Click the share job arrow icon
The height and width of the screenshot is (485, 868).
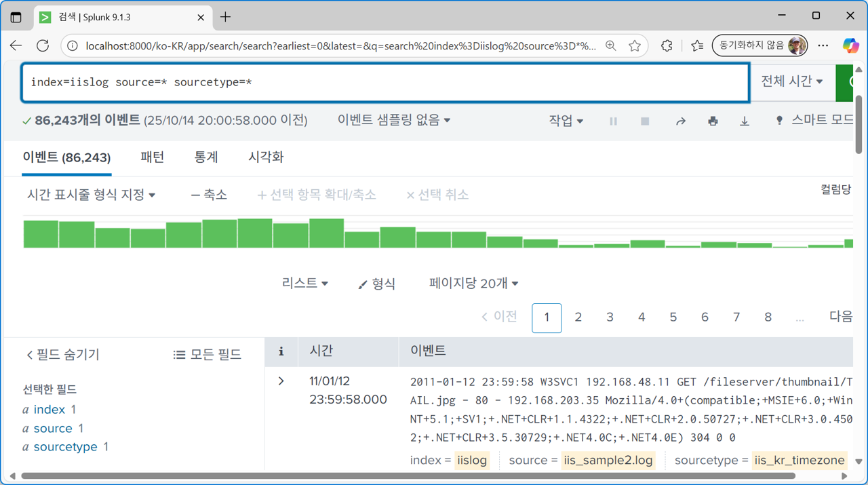[680, 121]
